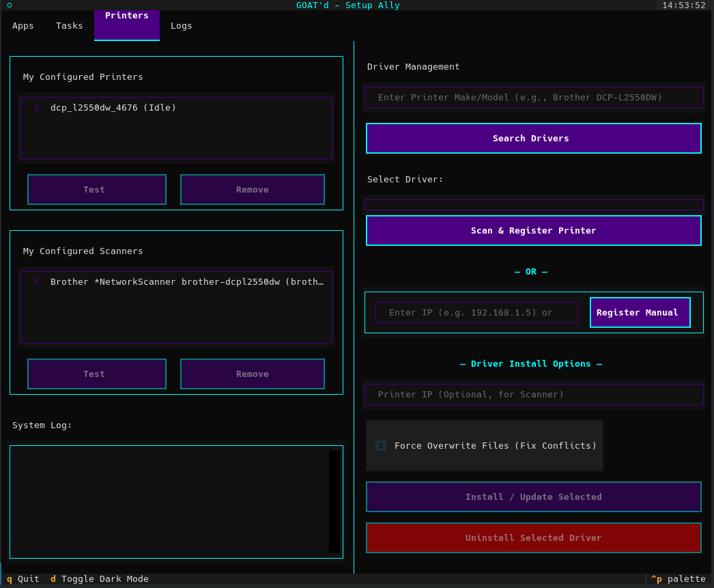The image size is (714, 588).
Task: Click Register Manual button
Action: pos(640,312)
